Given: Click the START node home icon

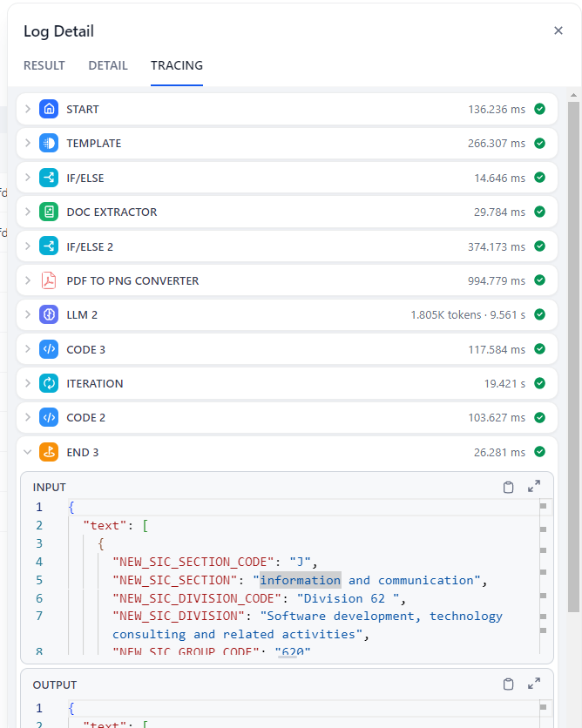Looking at the screenshot, I should pyautogui.click(x=49, y=109).
